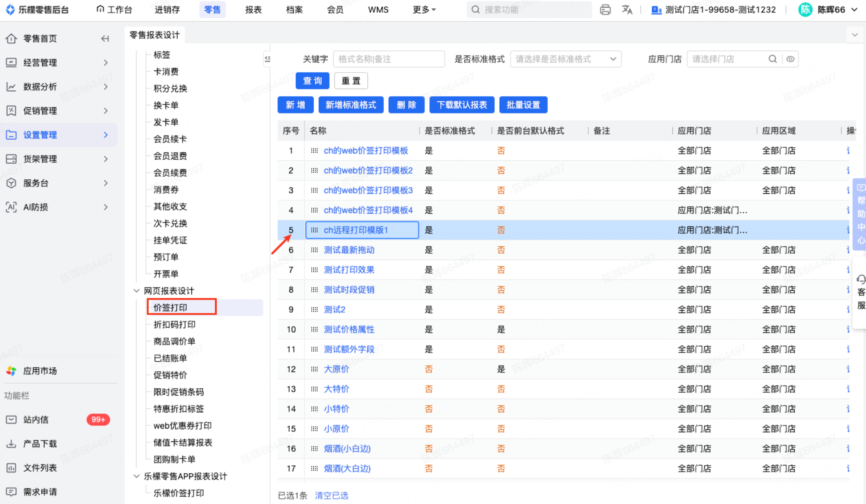Select 商品调价单 in the tree
866x504 pixels.
pyautogui.click(x=174, y=341)
